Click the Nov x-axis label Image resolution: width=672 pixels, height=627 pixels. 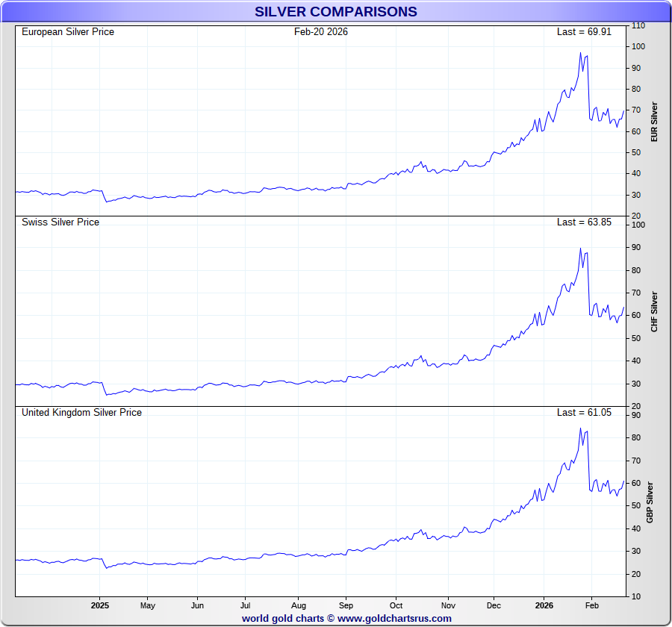coord(448,605)
